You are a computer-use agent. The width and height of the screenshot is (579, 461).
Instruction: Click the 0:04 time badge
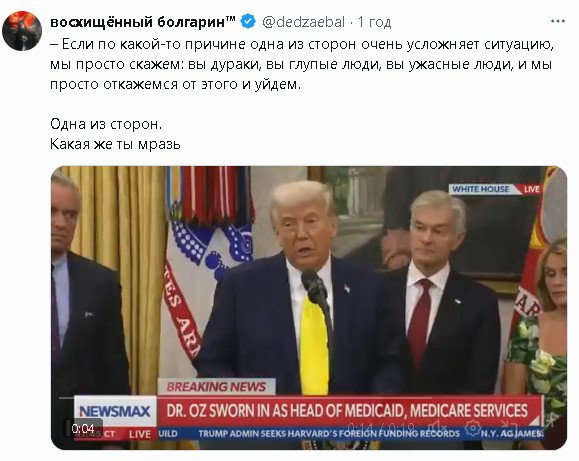[x=83, y=429]
